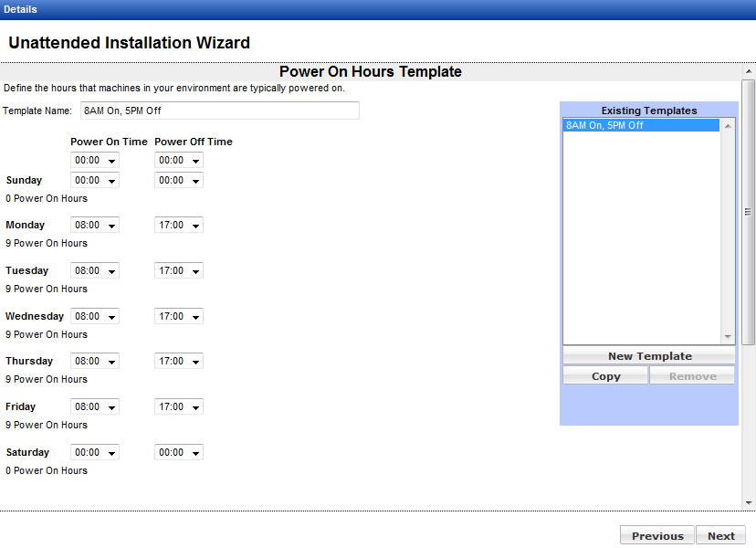The width and height of the screenshot is (756, 548).
Task: Click main panel scroll up arrow
Action: pos(749,71)
